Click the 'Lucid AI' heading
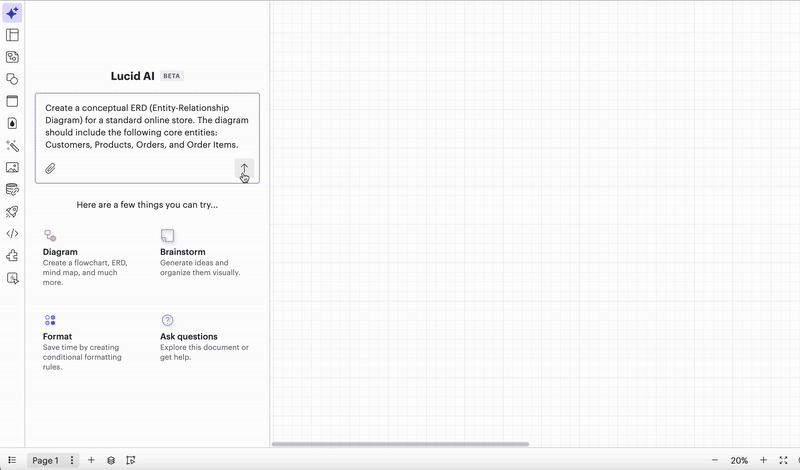The image size is (800, 470). coord(133,76)
